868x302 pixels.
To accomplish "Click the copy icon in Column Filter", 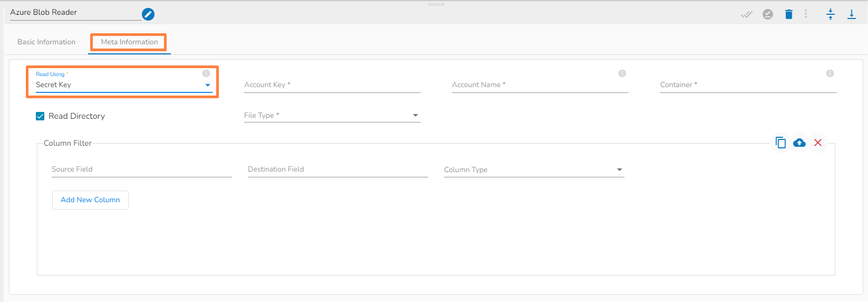I will (x=780, y=143).
